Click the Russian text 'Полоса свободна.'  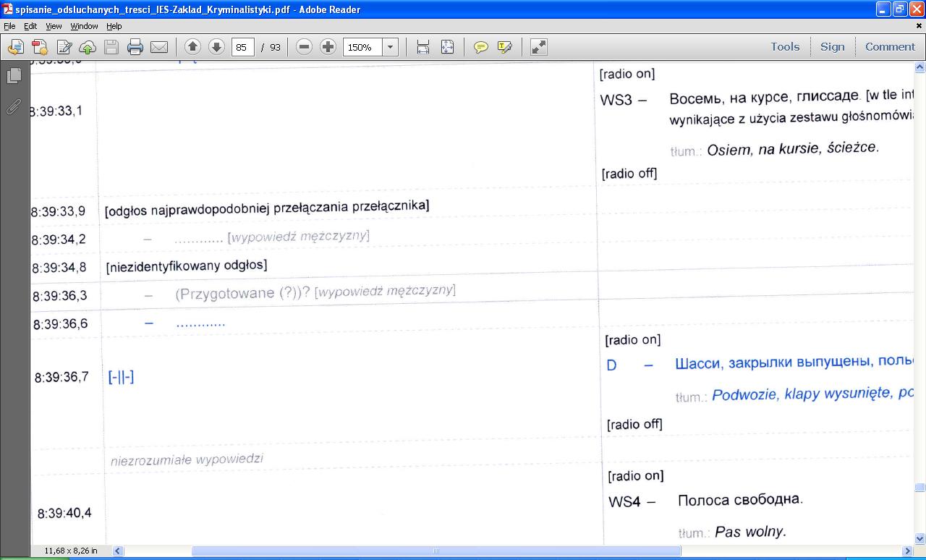tap(740, 499)
